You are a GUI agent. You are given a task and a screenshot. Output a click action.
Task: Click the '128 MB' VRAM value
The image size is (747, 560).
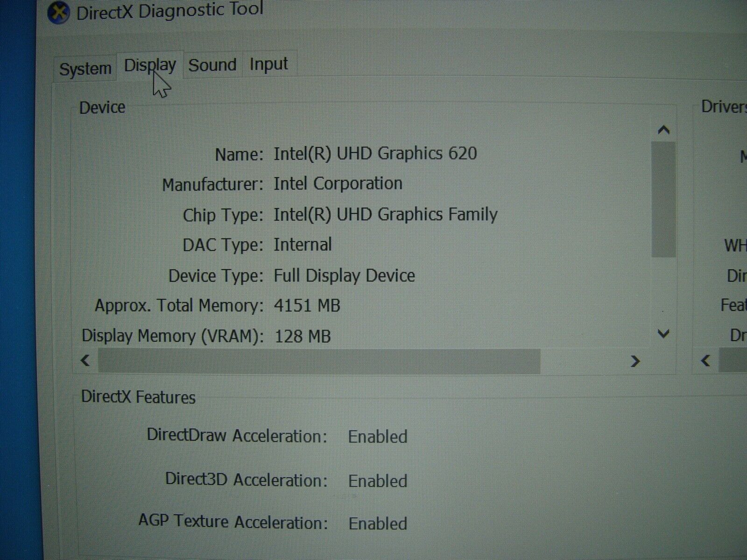pos(303,336)
